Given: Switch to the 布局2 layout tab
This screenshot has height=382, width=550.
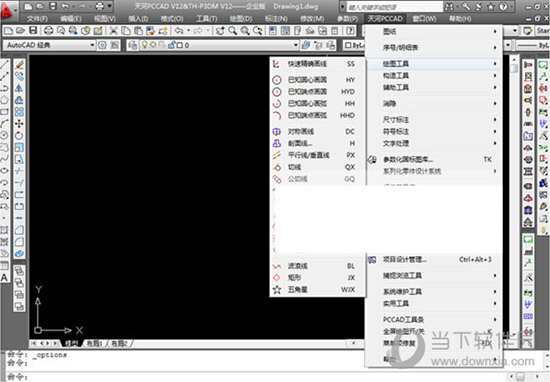Looking at the screenshot, I should point(119,343).
